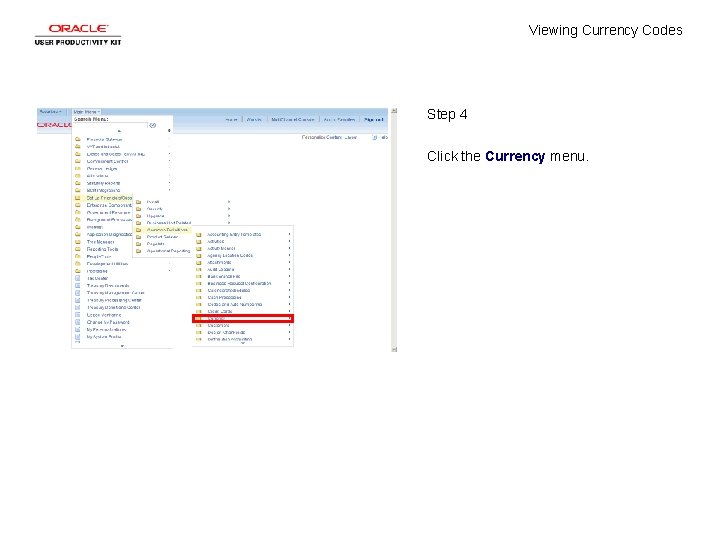This screenshot has width=720, height=540.
Task: Click the Reporting Tools menu text
Action: (102, 249)
